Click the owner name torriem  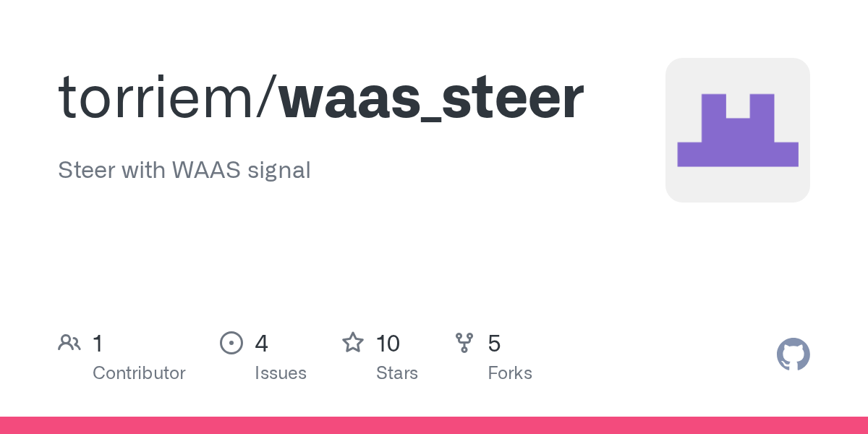(155, 98)
